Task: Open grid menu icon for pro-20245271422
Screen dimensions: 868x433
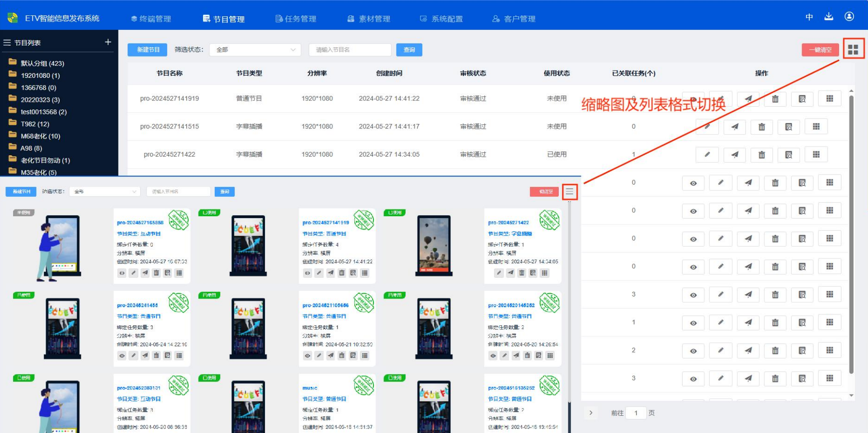Action: pyautogui.click(x=816, y=155)
